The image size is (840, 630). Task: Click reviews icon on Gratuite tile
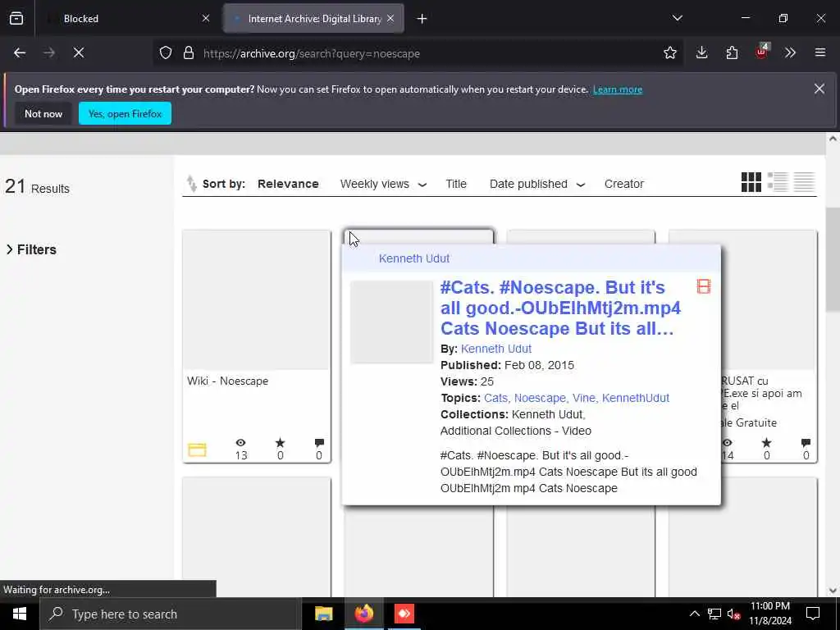[x=806, y=442]
